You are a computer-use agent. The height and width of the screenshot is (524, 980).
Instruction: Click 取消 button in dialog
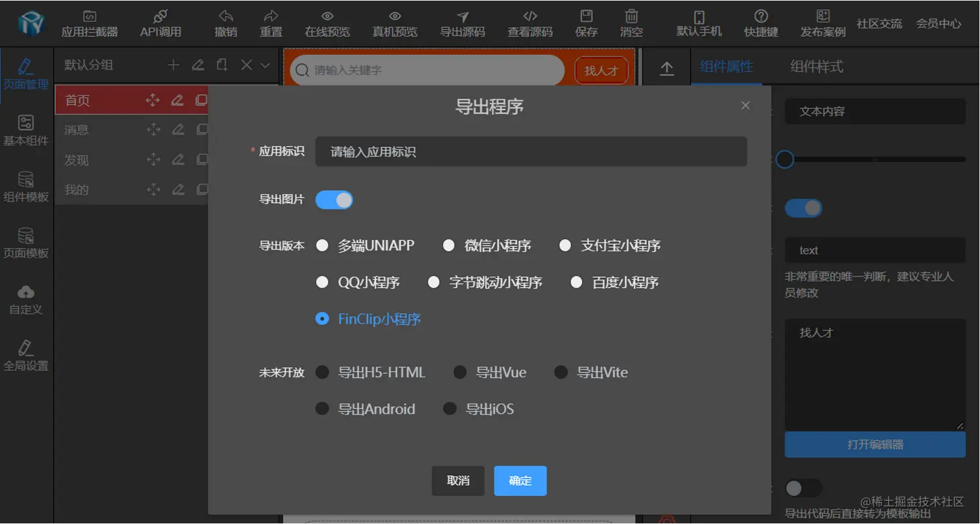coord(458,481)
